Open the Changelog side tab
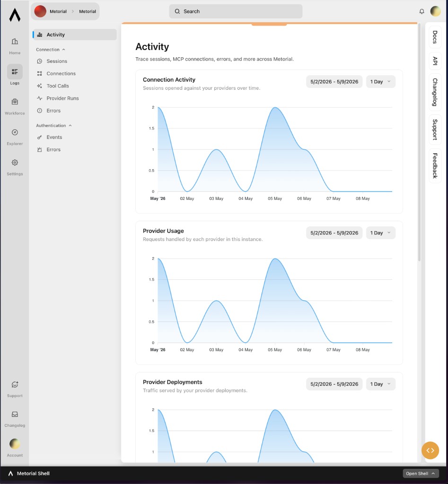 [x=435, y=92]
